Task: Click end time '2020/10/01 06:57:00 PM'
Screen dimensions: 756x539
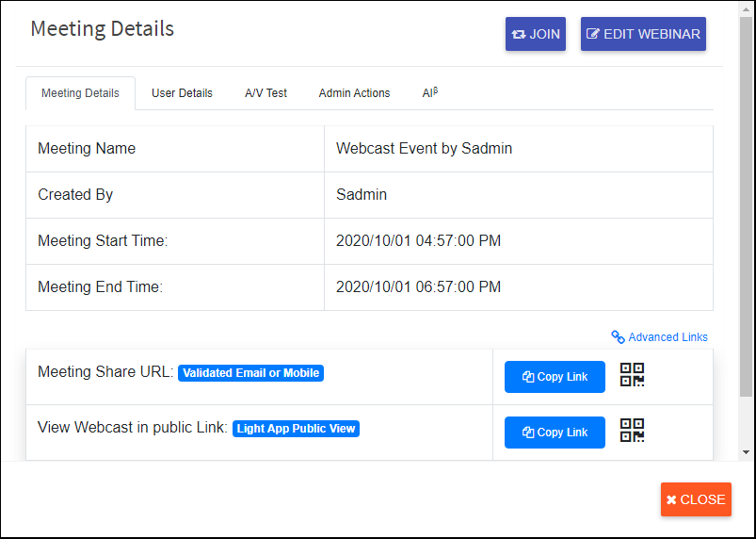Action: [x=418, y=287]
